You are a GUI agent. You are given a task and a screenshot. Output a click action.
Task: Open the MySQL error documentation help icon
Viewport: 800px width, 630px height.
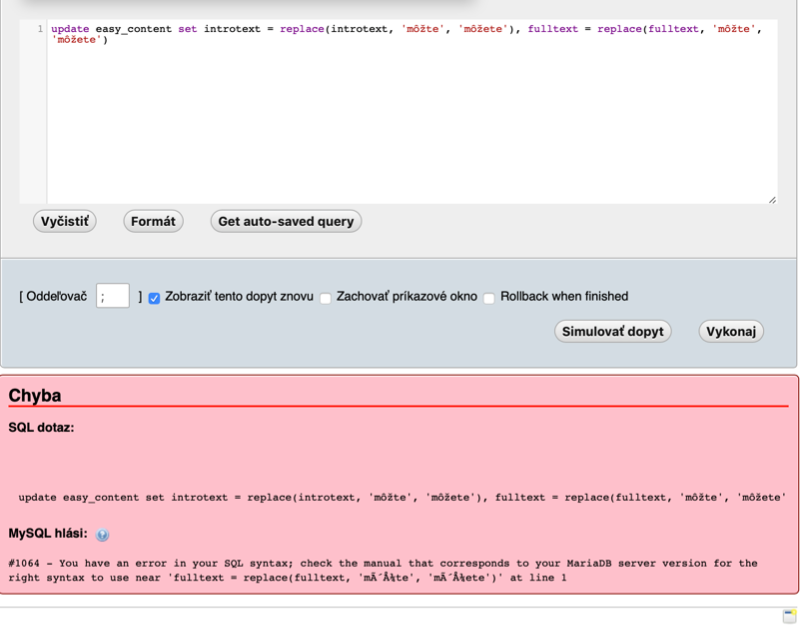pos(103,535)
